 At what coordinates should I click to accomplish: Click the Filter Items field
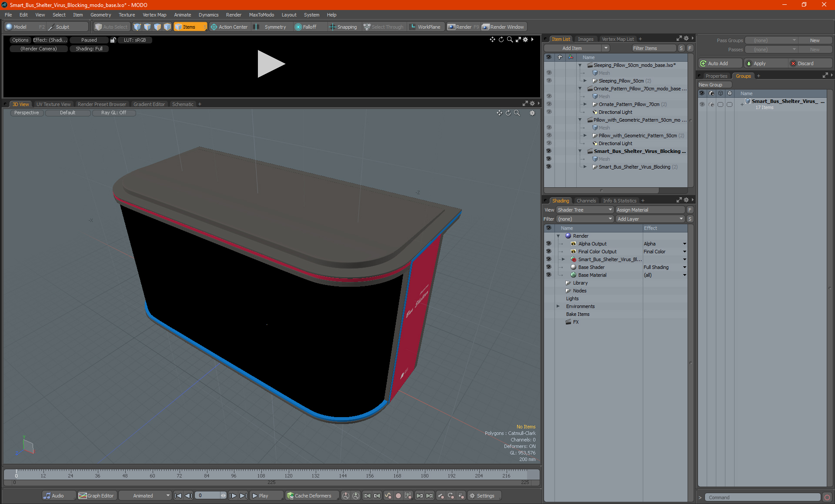tap(654, 48)
